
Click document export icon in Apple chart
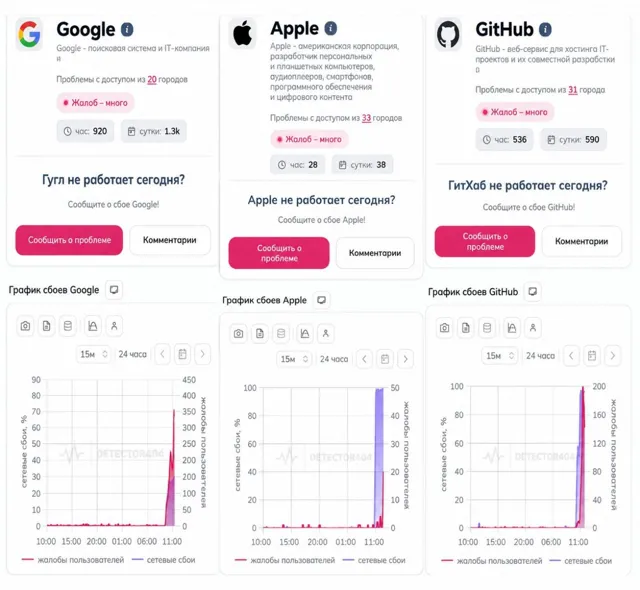260,334
